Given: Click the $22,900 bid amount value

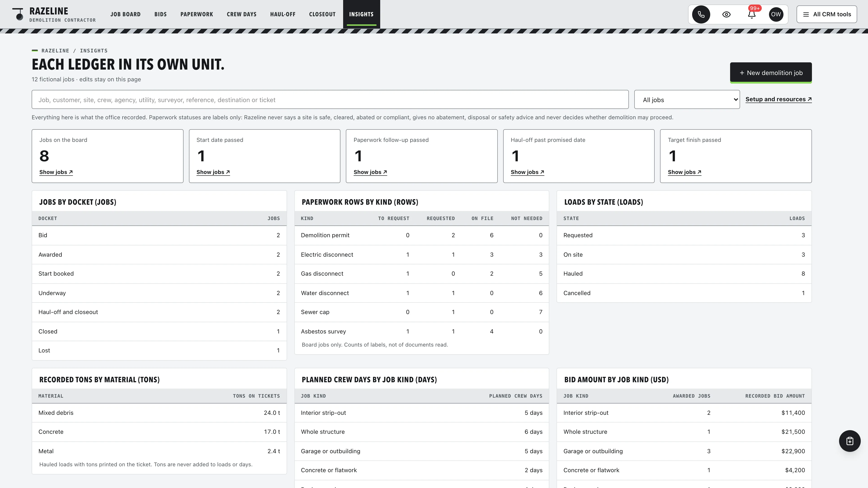Looking at the screenshot, I should click(793, 451).
